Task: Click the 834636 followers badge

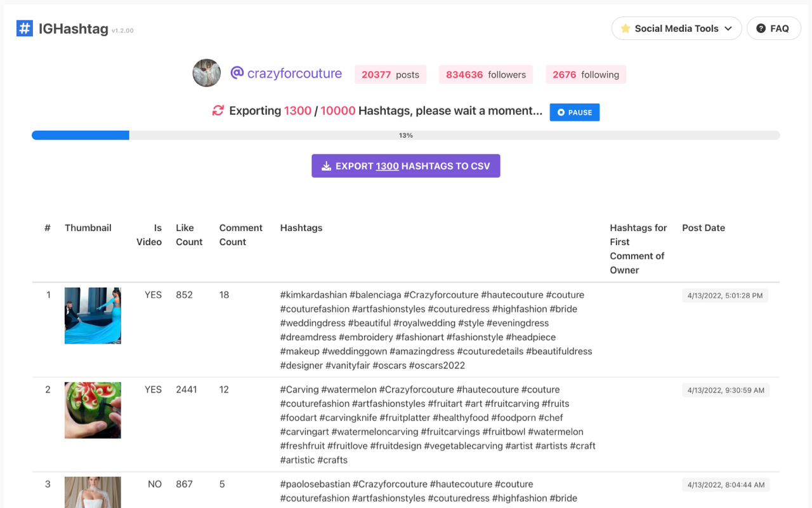Action: (x=485, y=74)
